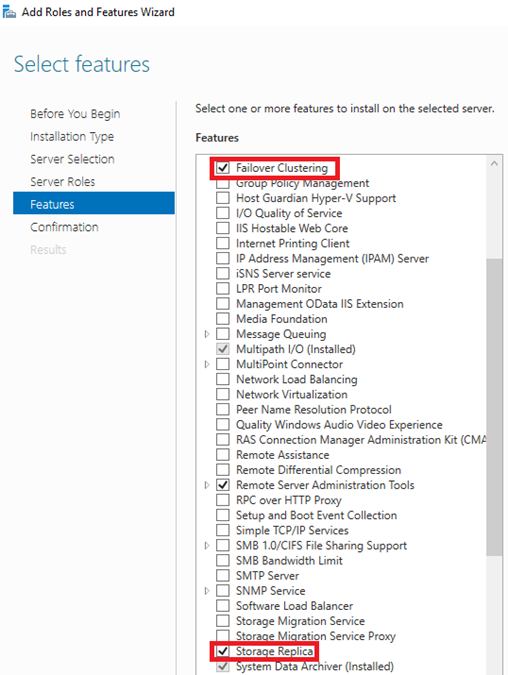Go to the Server Roles step

[x=62, y=182]
